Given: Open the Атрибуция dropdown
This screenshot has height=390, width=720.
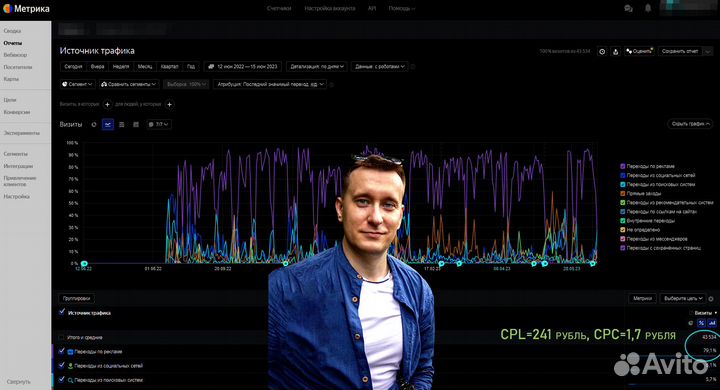Looking at the screenshot, I should click(270, 85).
